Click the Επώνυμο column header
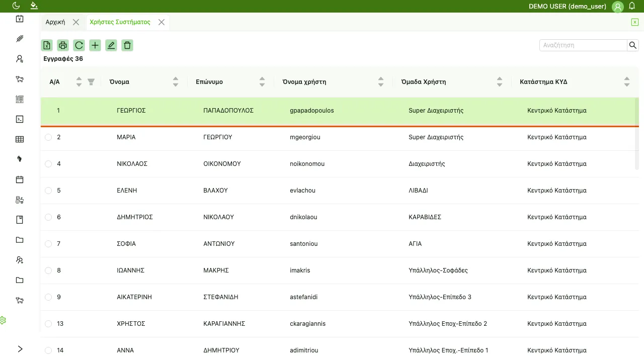This screenshot has height=362, width=644. coord(209,82)
